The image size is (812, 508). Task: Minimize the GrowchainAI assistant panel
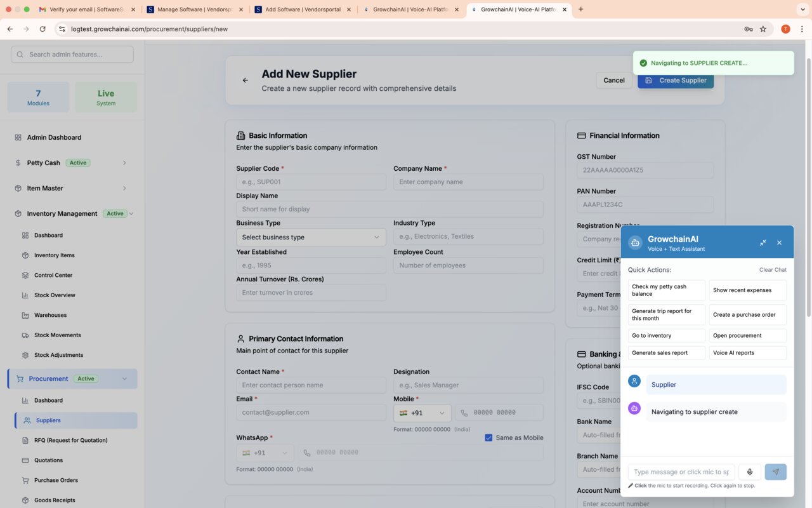click(763, 243)
